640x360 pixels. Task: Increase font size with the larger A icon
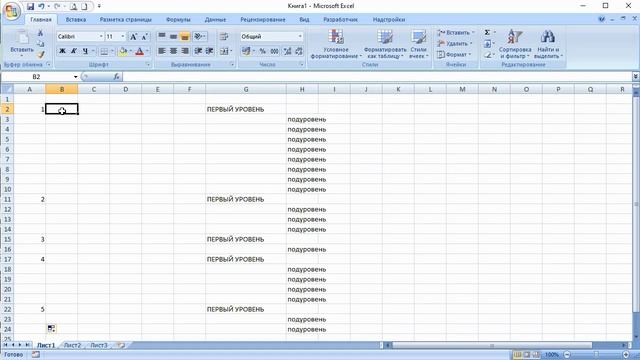tap(133, 37)
